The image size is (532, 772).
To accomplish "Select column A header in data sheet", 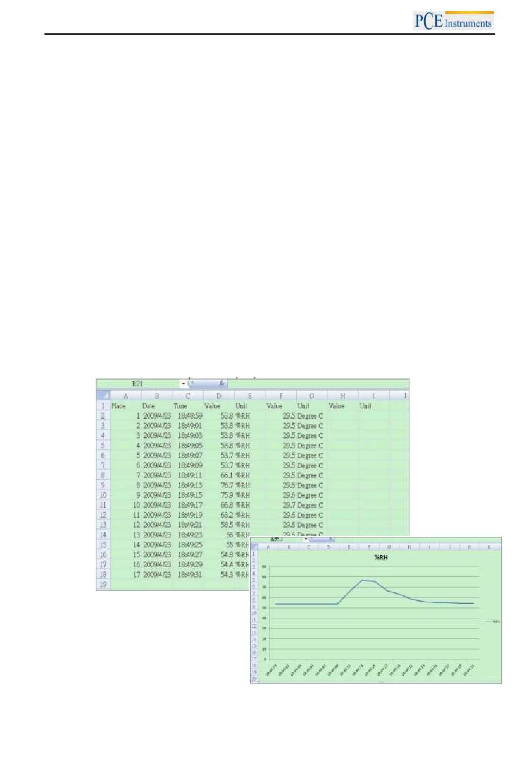I will click(125, 396).
